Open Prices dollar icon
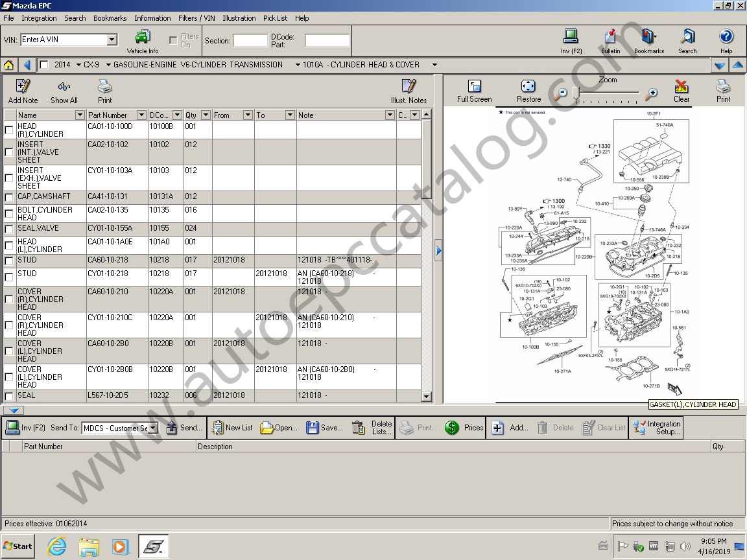This screenshot has height=560, width=747. 464,428
